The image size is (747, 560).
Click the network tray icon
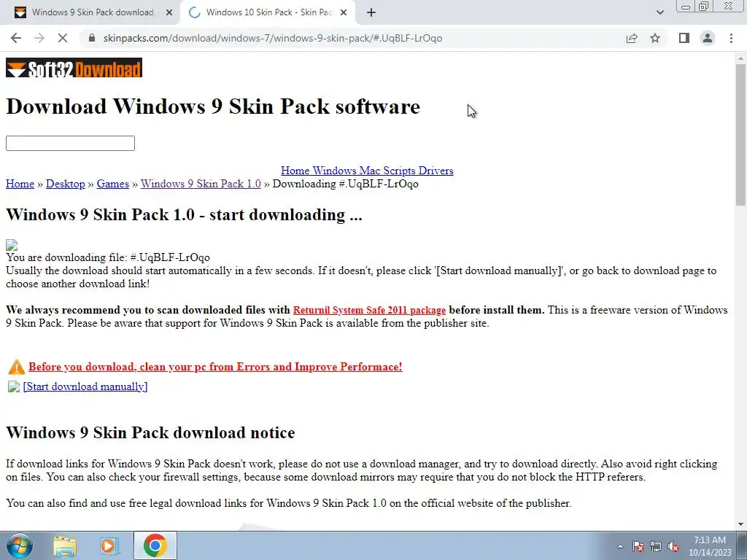[656, 546]
